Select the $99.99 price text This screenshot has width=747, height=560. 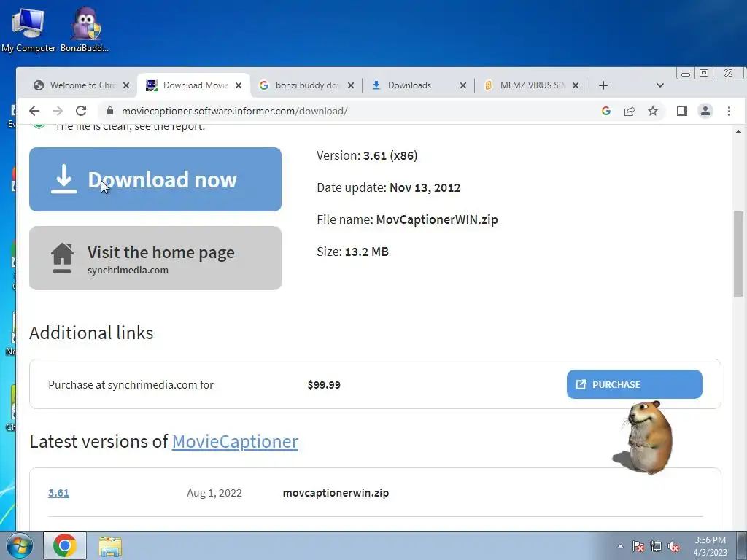tap(324, 385)
